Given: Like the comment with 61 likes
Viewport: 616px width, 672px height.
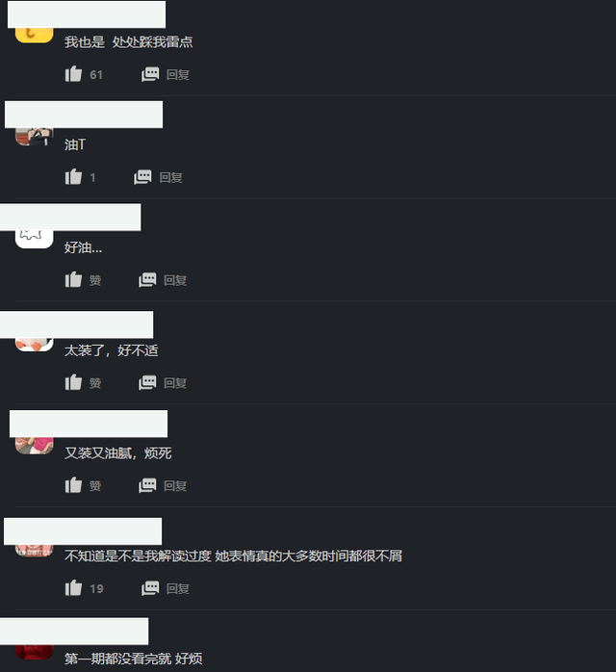Looking at the screenshot, I should pyautogui.click(x=73, y=74).
